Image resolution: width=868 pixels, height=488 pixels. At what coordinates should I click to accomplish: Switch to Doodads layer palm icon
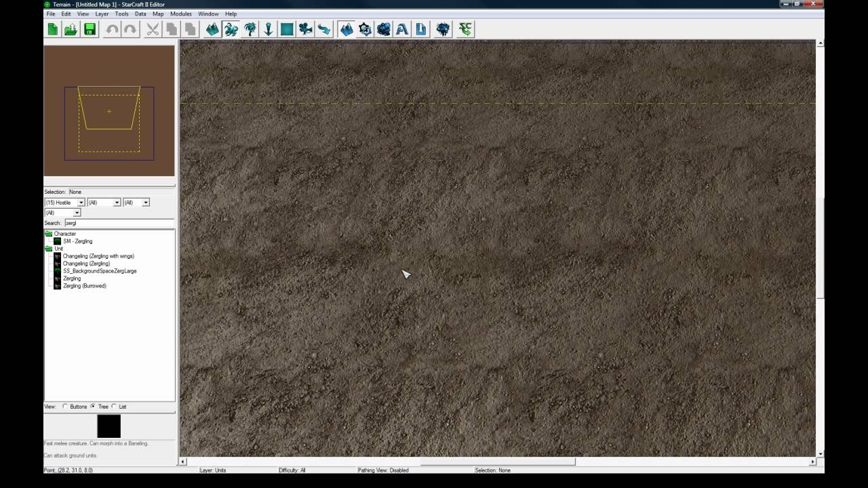[x=250, y=29]
